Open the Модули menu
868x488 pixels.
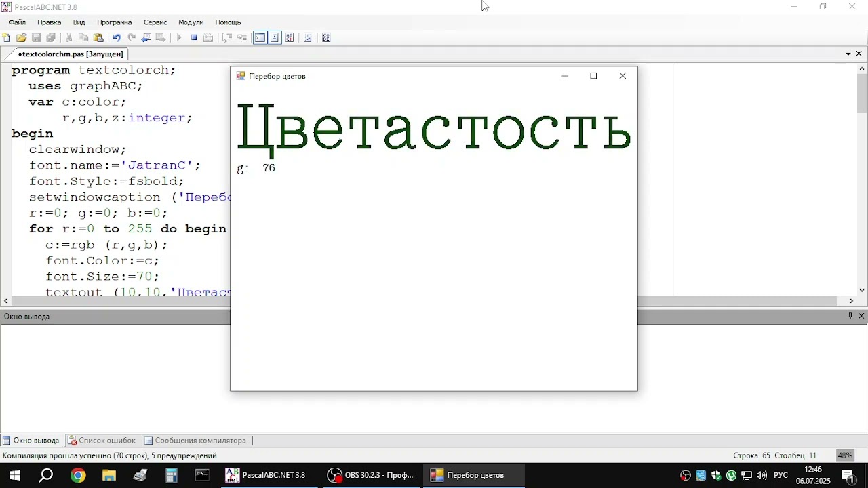click(x=191, y=22)
